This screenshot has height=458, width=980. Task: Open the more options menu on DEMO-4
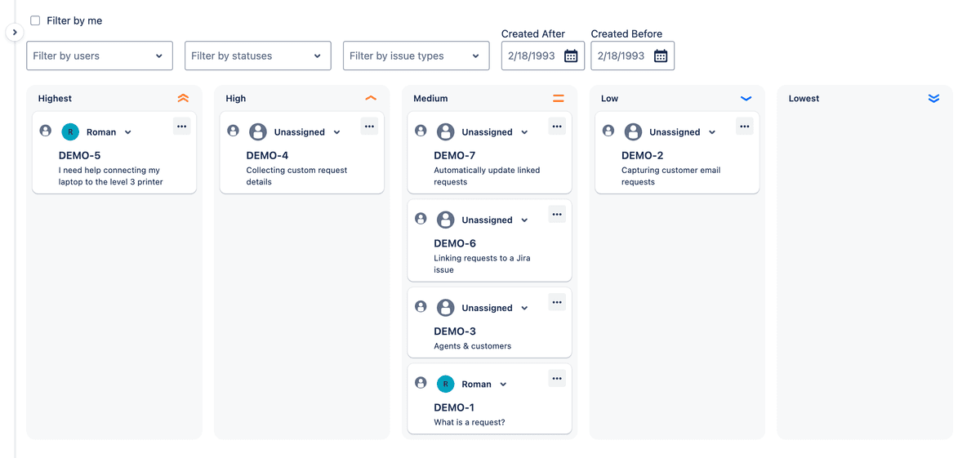(369, 126)
